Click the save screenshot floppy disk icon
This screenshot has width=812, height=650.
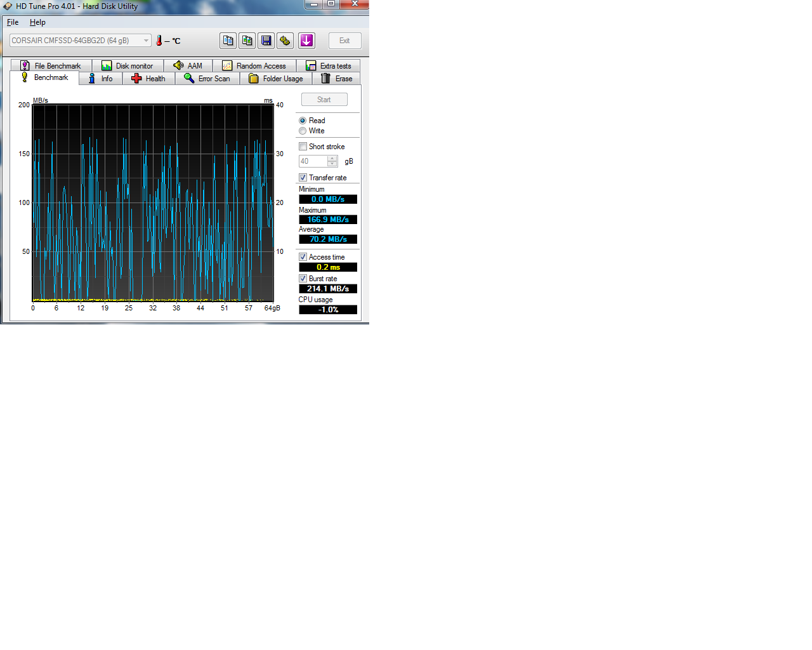point(266,41)
